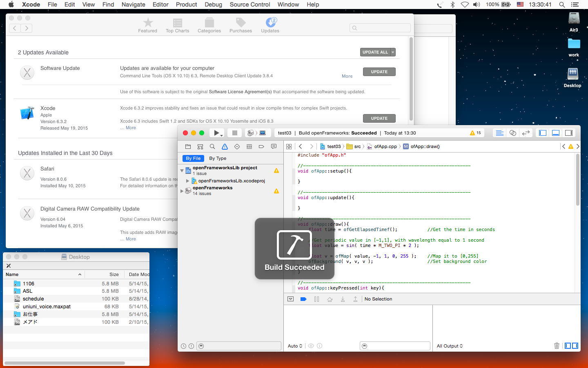Update Software Update item
This screenshot has width=588, height=368.
coord(379,72)
